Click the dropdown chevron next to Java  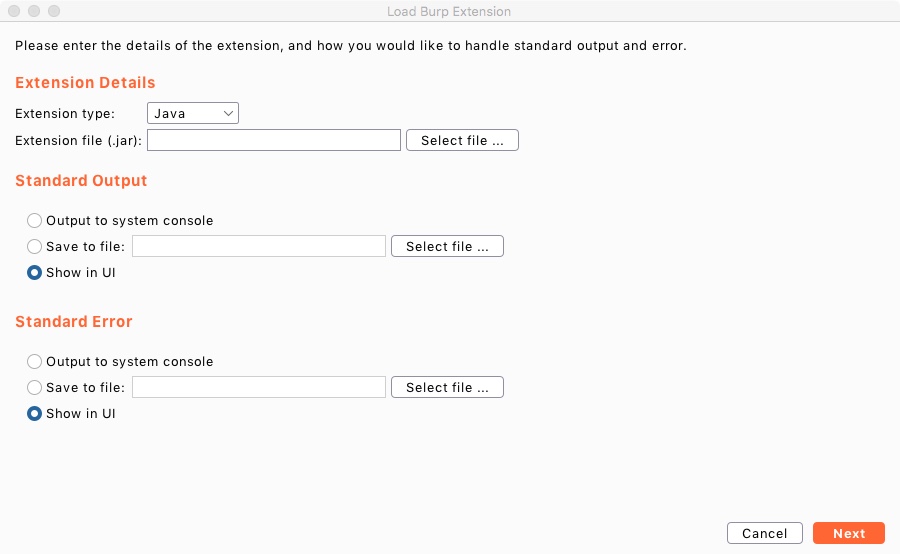pos(228,113)
